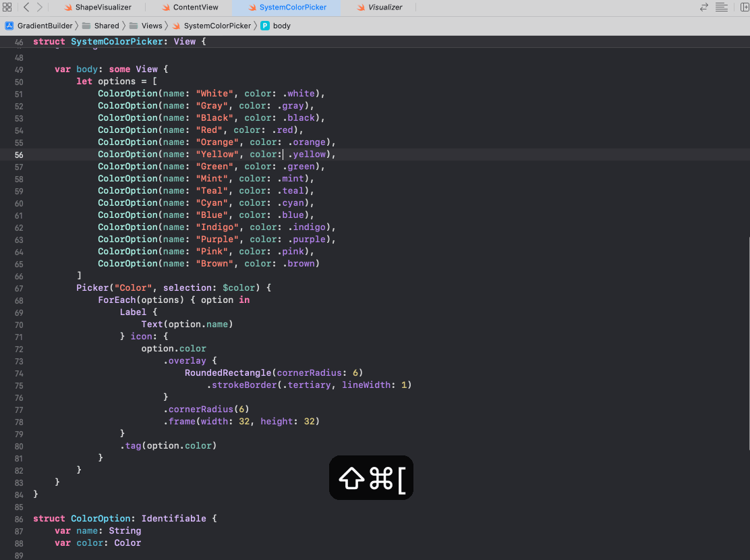The height and width of the screenshot is (560, 750).
Task: Click the Swift icon on Visualizer tab
Action: 361,7
